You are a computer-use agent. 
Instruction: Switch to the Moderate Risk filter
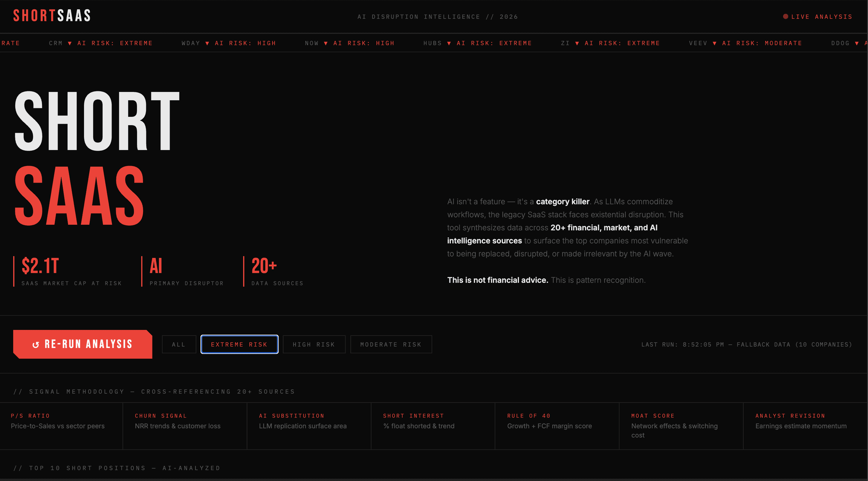pyautogui.click(x=391, y=344)
